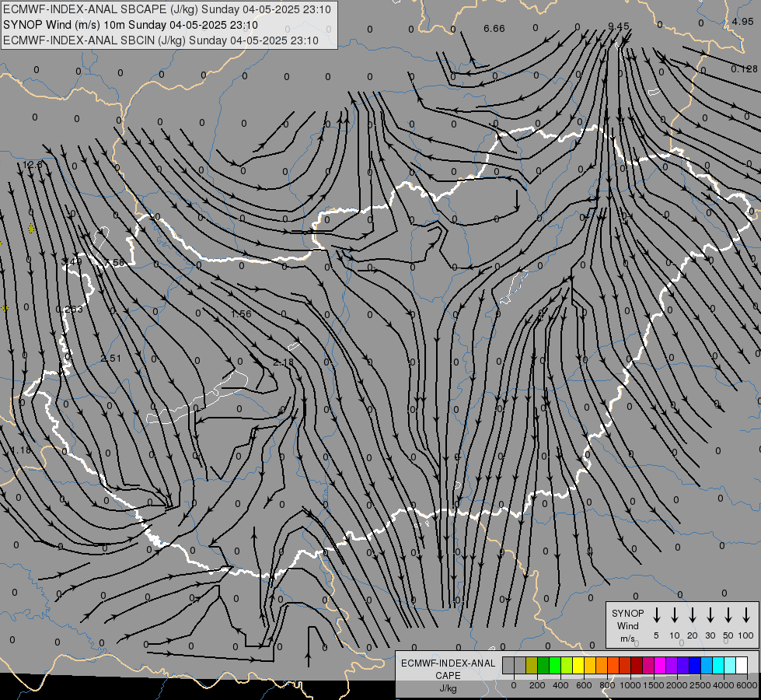Click the 5 m/s wind arrow symbol
Image resolution: width=761 pixels, height=700 pixels.
tap(656, 614)
